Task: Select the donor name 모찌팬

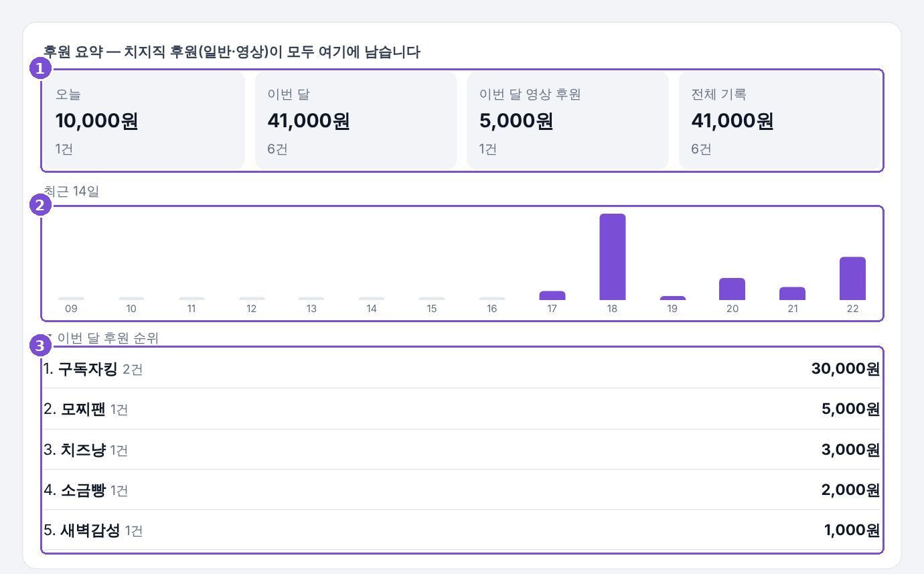Action: coord(83,409)
